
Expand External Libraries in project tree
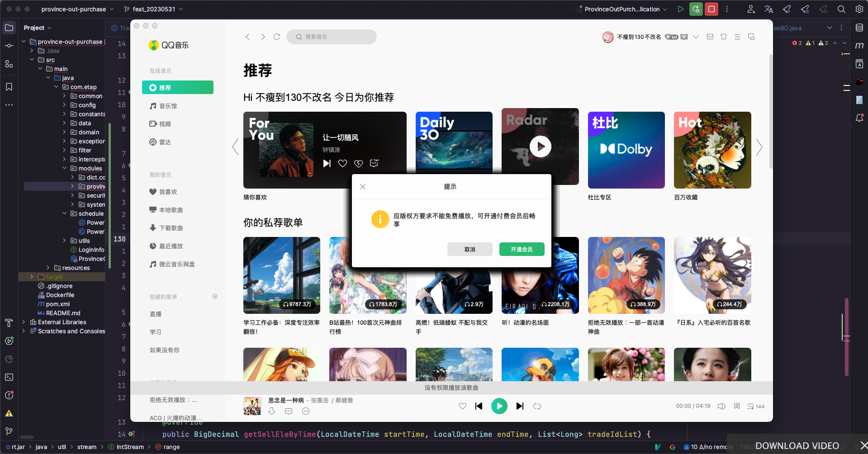click(24, 322)
